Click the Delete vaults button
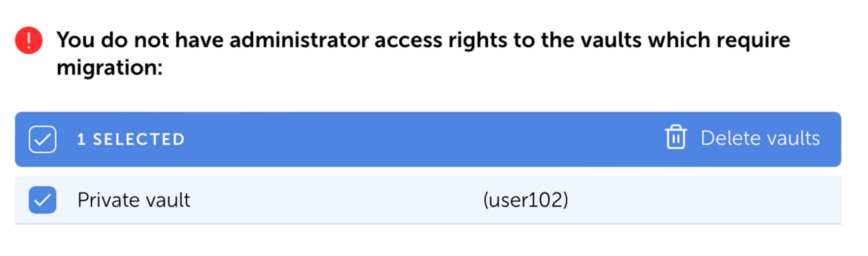This screenshot has height=256, width=868. click(760, 138)
